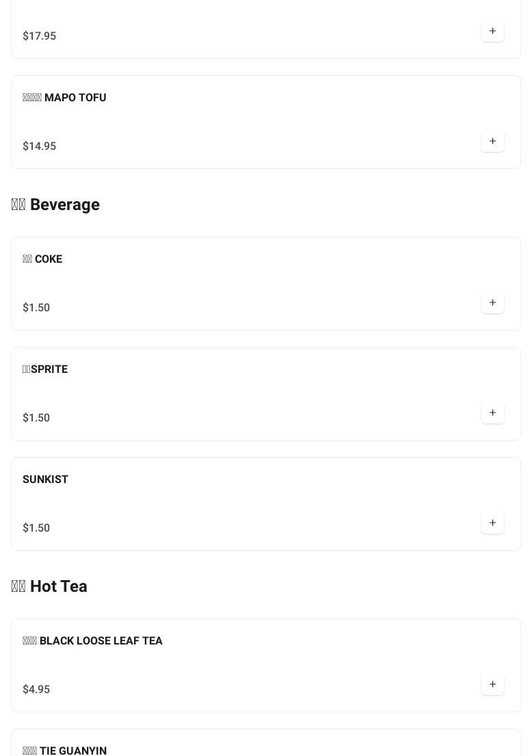
Task: Click the $4.95 black tea price
Action: (36, 690)
